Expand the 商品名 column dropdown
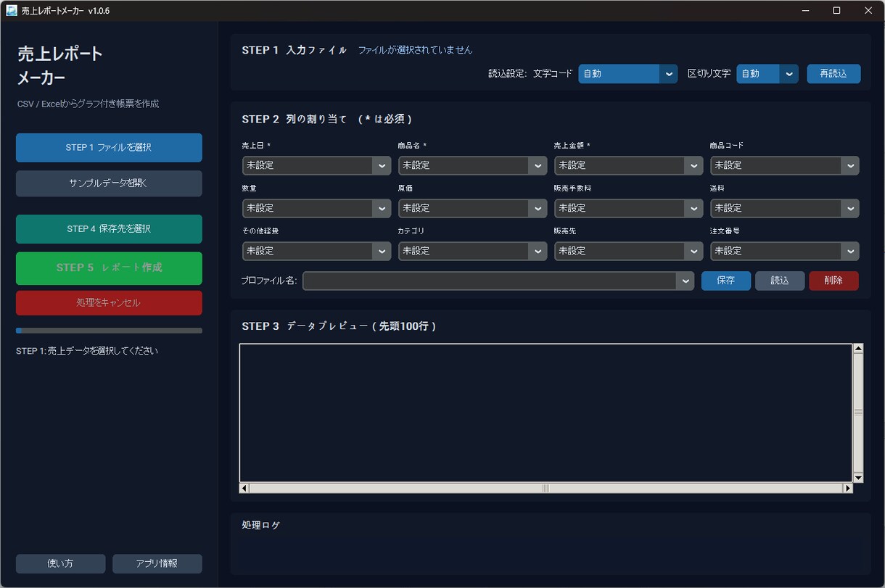 472,165
